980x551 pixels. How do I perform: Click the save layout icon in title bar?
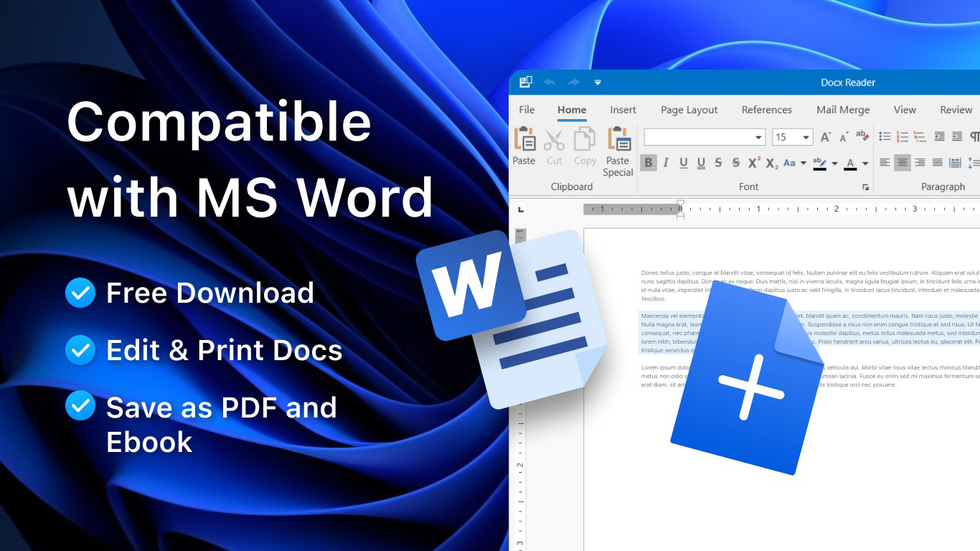click(526, 82)
